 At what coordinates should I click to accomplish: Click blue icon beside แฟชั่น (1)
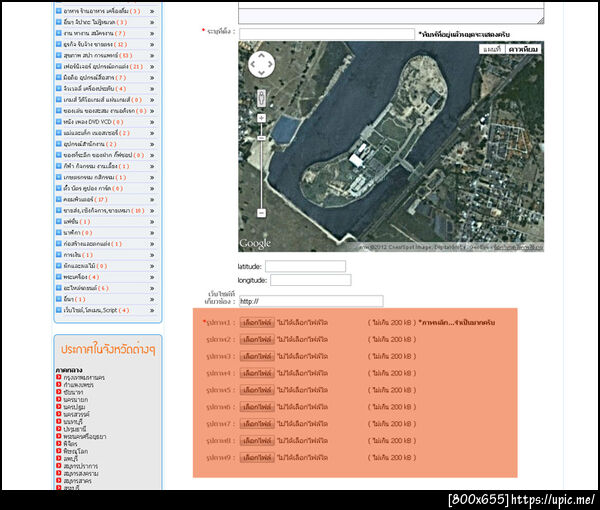pos(59,221)
